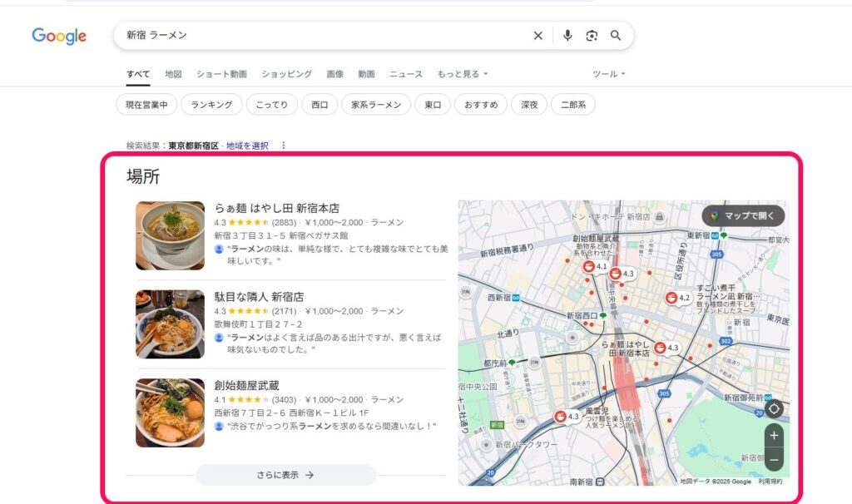Click the 西新宿 station icon on map
Viewport: 852px width, 504px height.
coord(516,298)
